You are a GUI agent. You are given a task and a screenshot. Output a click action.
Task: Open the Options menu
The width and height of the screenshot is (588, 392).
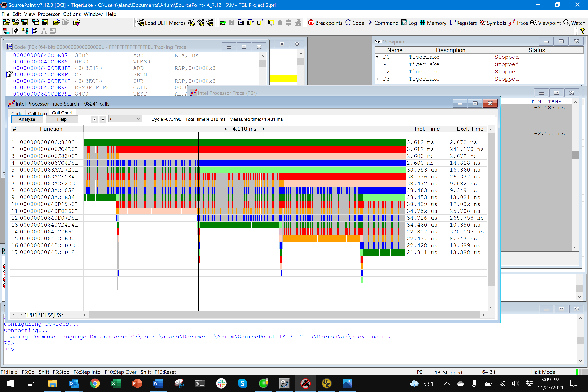(72, 14)
